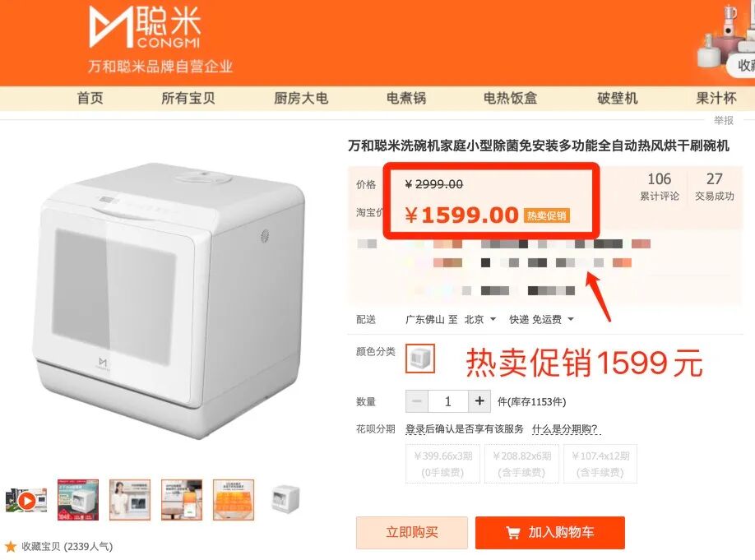This screenshot has width=755, height=560.
Task: Go to the 厨房大电 category tab
Action: (x=301, y=98)
